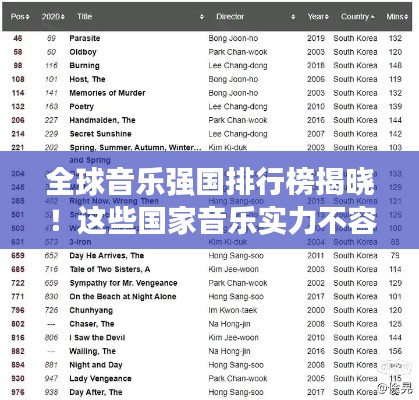Screen dimensions: 419x400
Task: Select the title Poetry
Action: [x=81, y=107]
